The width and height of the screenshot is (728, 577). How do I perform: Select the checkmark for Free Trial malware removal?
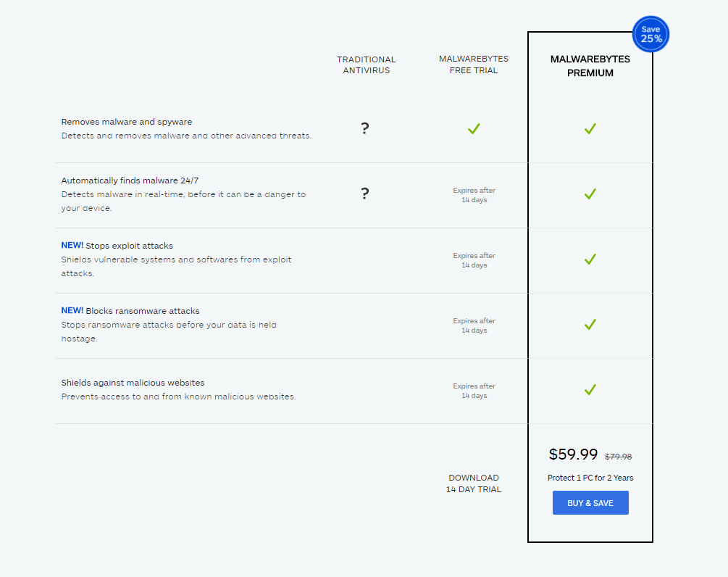click(x=474, y=128)
